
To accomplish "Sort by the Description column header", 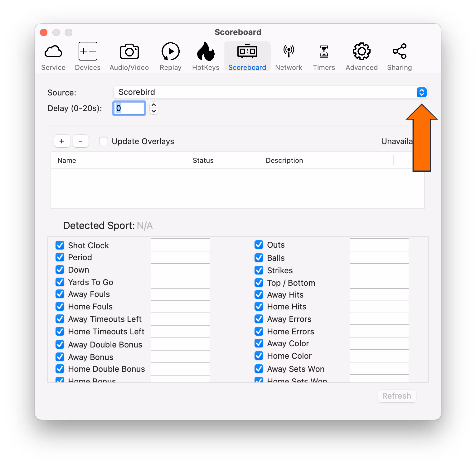I will click(x=326, y=160).
